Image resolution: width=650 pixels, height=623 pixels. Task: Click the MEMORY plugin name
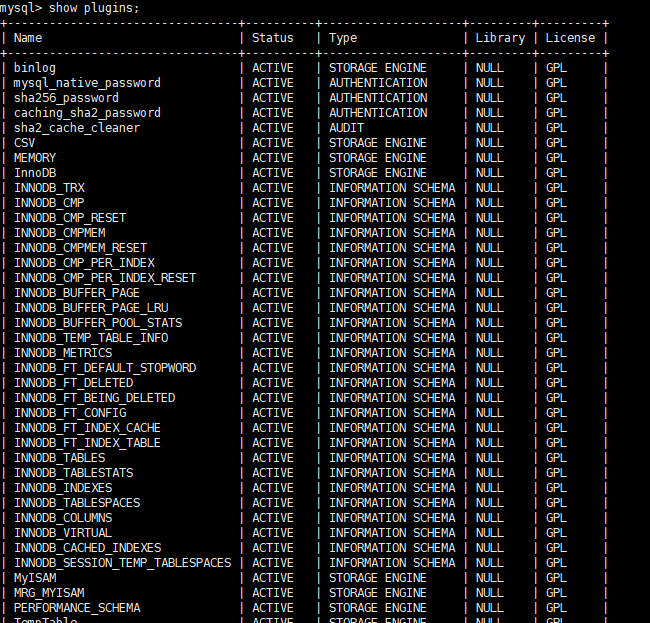pos(35,158)
